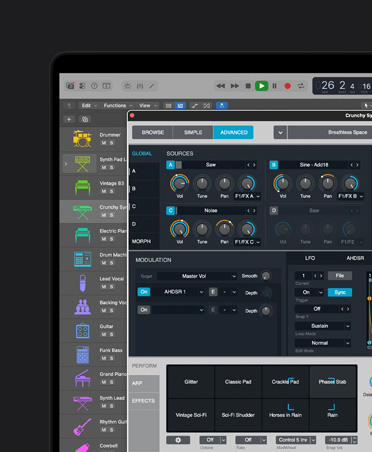Select the Vintage B3 organ track icon
Viewport: 372px width, 452px height.
pyautogui.click(x=82, y=187)
